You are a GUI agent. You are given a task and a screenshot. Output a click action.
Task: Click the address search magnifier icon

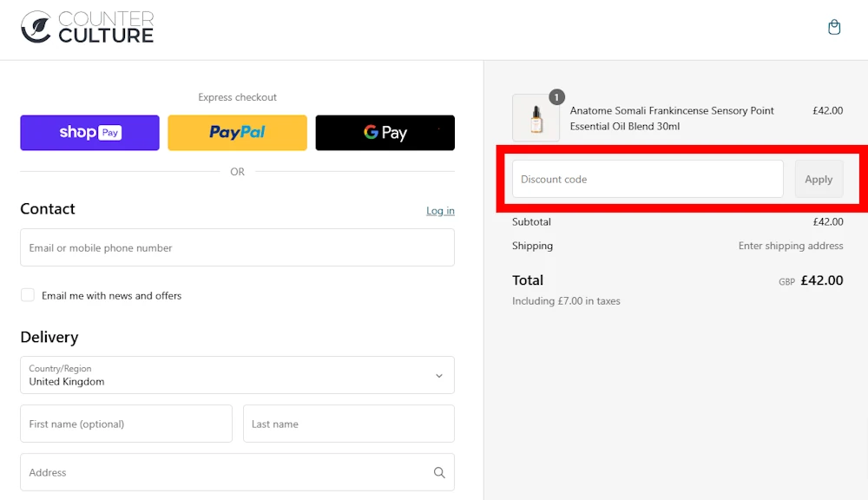439,472
